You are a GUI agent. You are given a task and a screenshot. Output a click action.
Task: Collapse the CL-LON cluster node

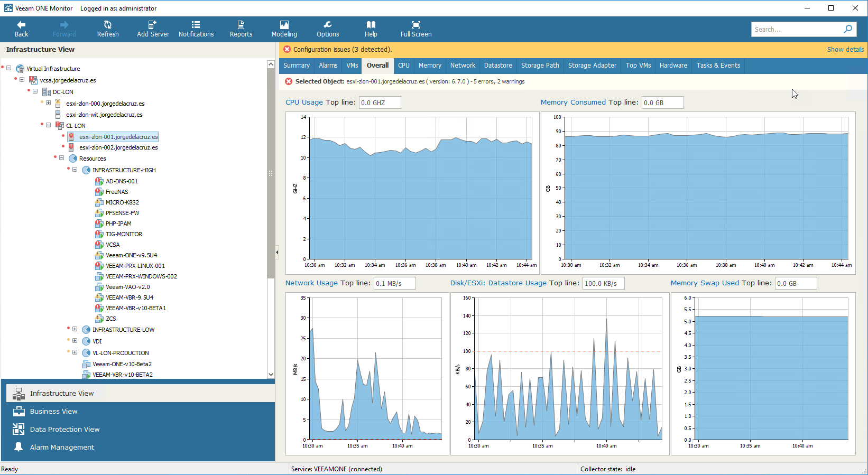click(x=48, y=125)
